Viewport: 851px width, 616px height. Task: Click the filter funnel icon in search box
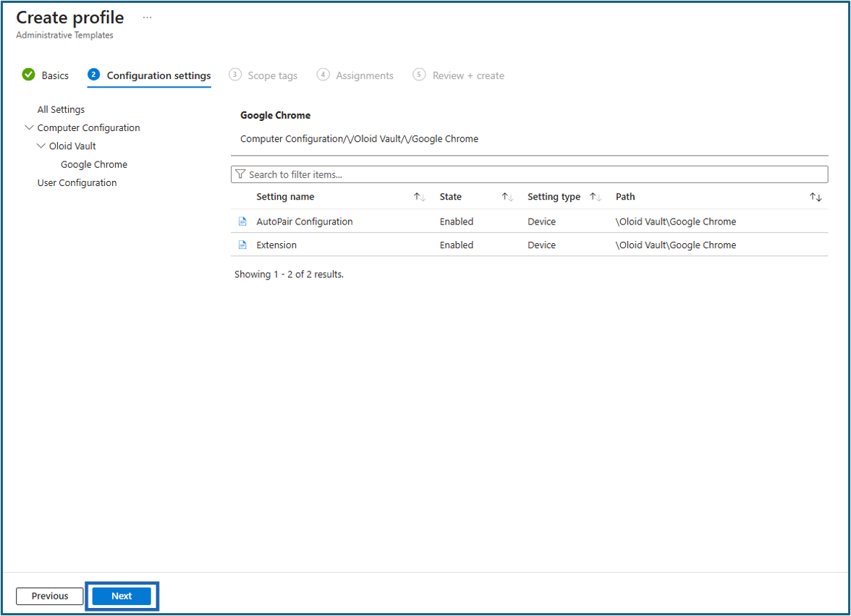240,174
